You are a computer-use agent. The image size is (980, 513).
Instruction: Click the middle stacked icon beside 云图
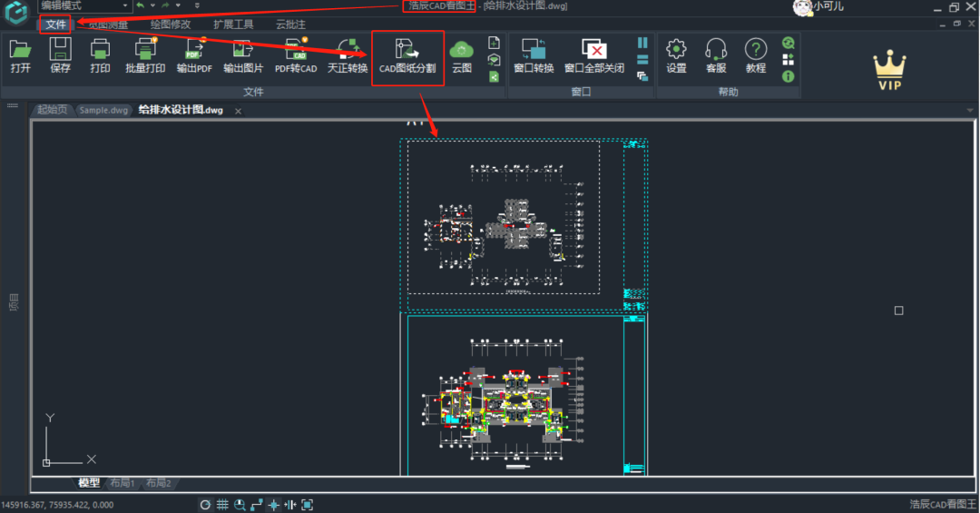[x=494, y=60]
